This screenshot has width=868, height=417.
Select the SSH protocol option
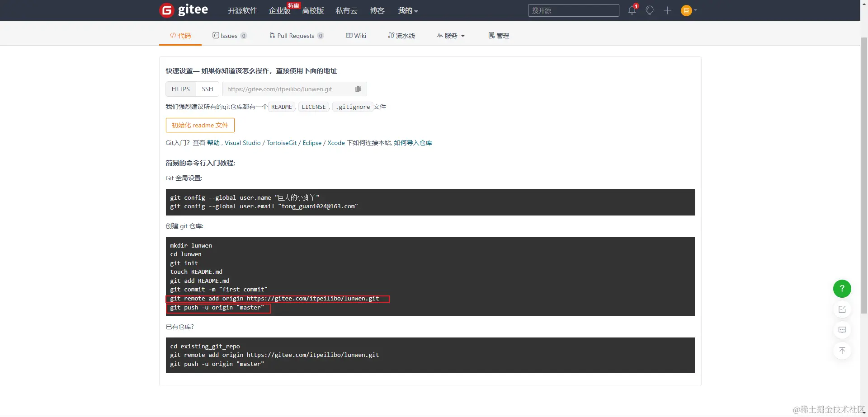(x=207, y=89)
